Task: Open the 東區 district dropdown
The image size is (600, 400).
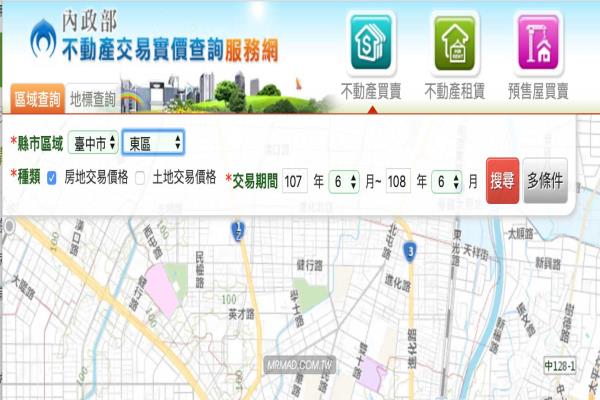Action: coord(153,143)
